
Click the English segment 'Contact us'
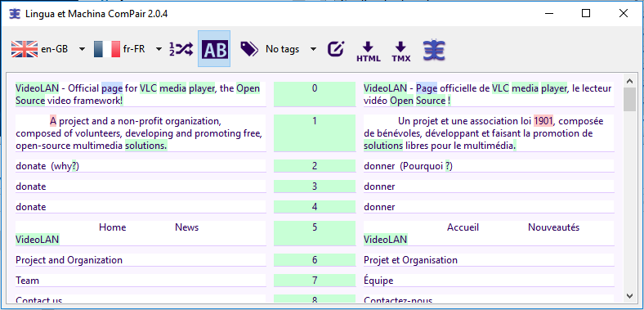[x=39, y=300]
